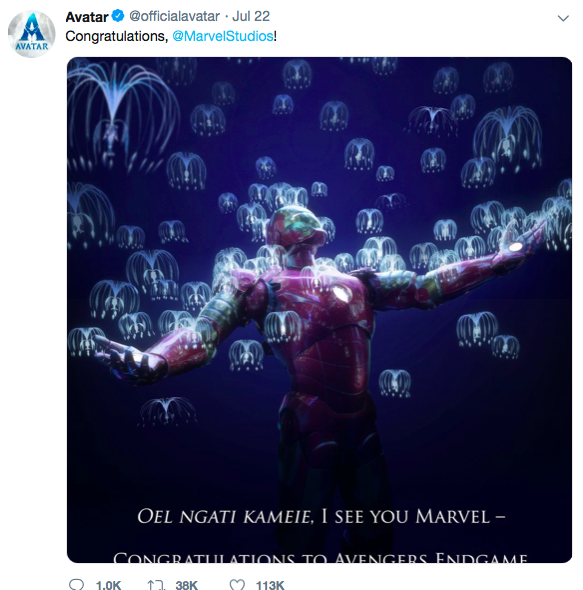The width and height of the screenshot is (583, 590).
Task: Click Iron Man's glowing raised palm
Action: [x=516, y=247]
